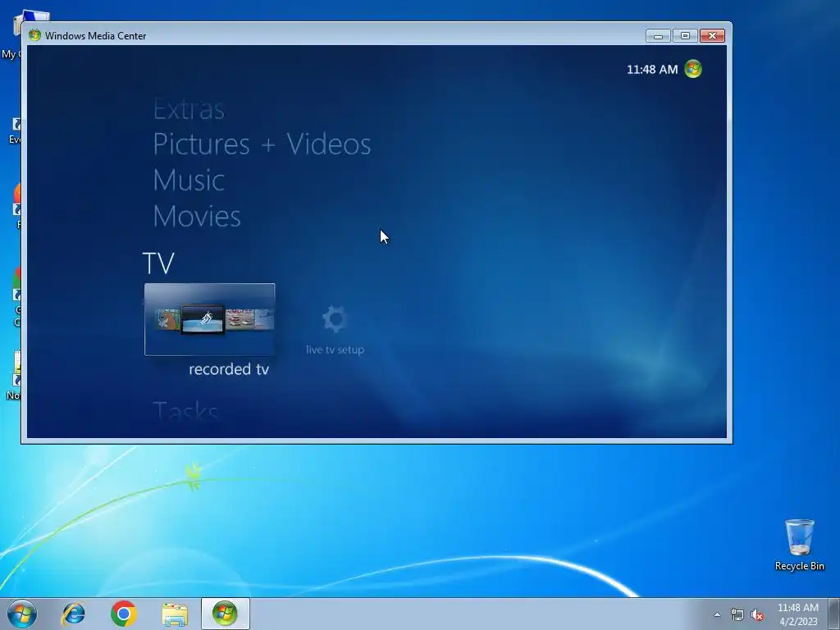Screen dimensions: 840x630
Task: Open Windows Explorer from the taskbar
Action: (x=175, y=614)
